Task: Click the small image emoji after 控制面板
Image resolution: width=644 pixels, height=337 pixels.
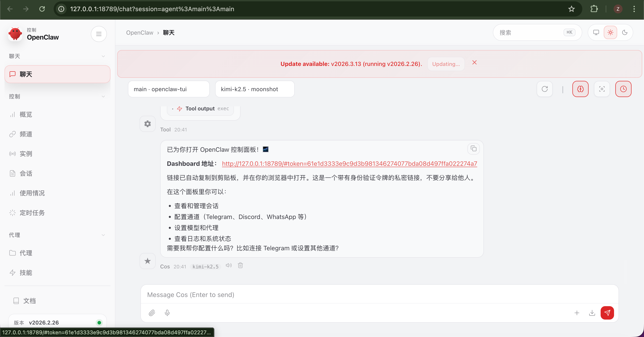Action: (265, 149)
